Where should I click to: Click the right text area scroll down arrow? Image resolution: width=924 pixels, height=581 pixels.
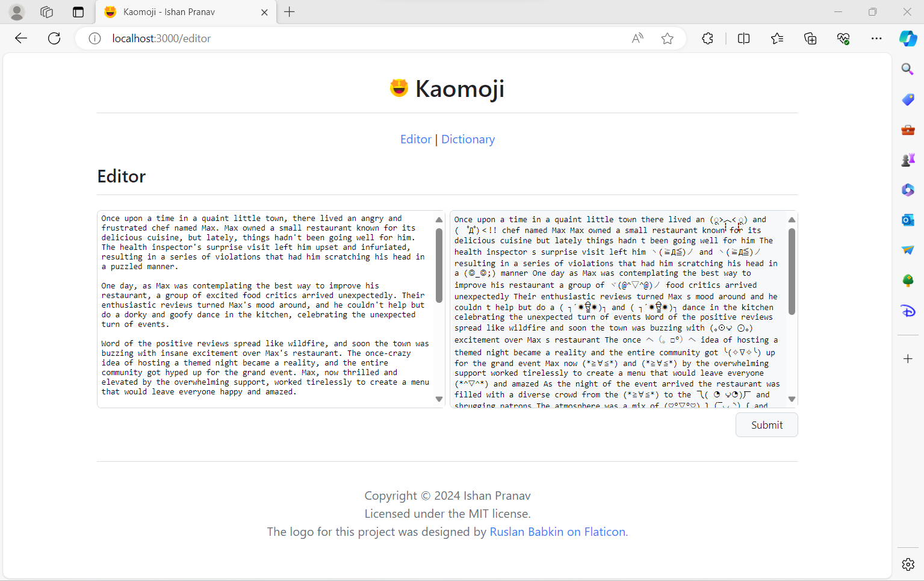point(792,399)
